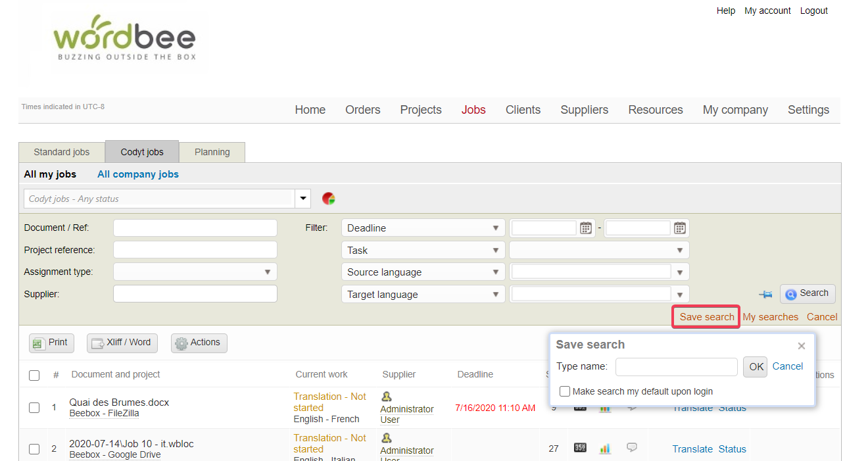The width and height of the screenshot is (868, 461).
Task: Click the supplier person icon in row 1
Action: [387, 397]
